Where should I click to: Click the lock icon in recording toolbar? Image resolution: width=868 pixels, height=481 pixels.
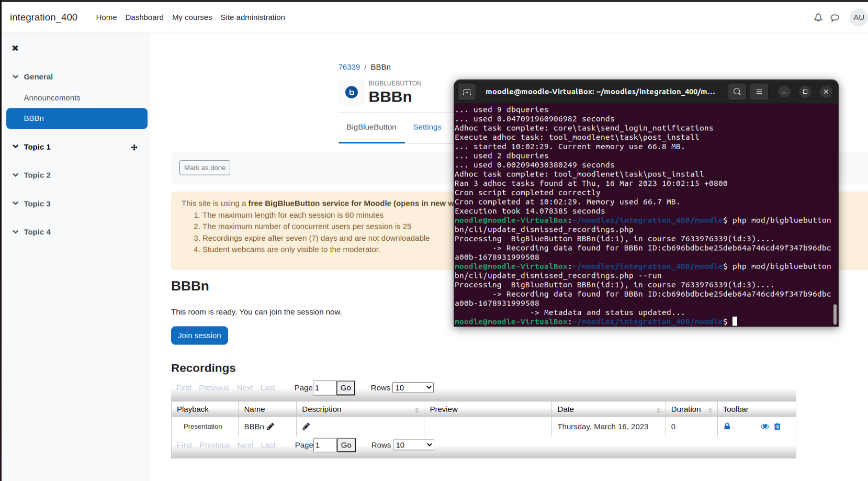tap(727, 426)
